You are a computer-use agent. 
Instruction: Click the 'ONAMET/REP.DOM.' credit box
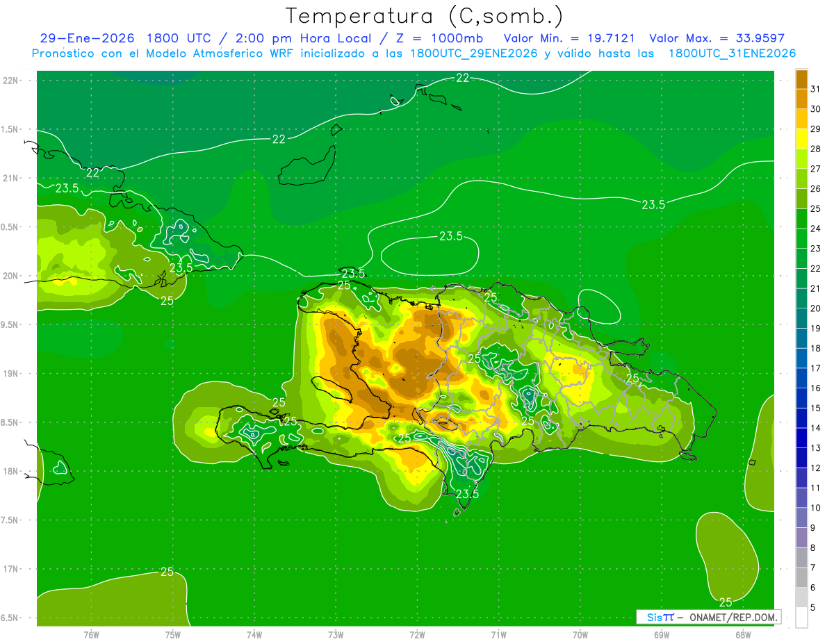point(733,617)
